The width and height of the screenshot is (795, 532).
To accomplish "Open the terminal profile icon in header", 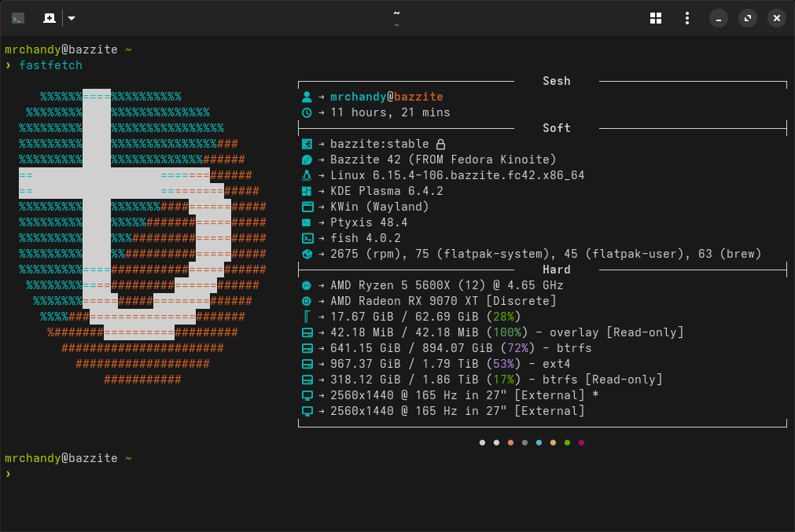I will pos(18,19).
